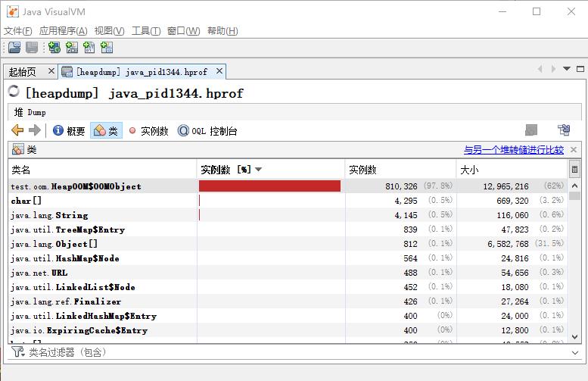
Task: Select test.oom.HeapOOM$OOMObject row
Action: pyautogui.click(x=288, y=186)
